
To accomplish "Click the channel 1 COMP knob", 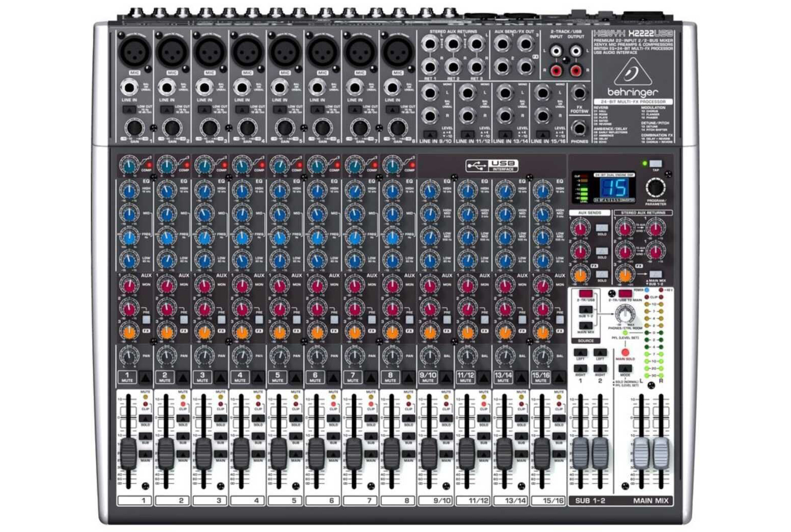I will [128, 165].
